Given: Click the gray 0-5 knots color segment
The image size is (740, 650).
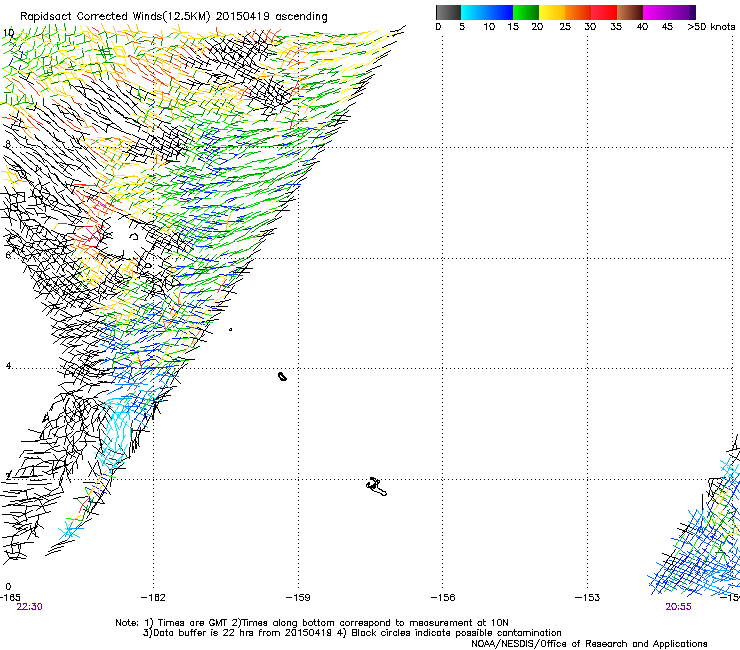Looking at the screenshot, I should point(448,12).
